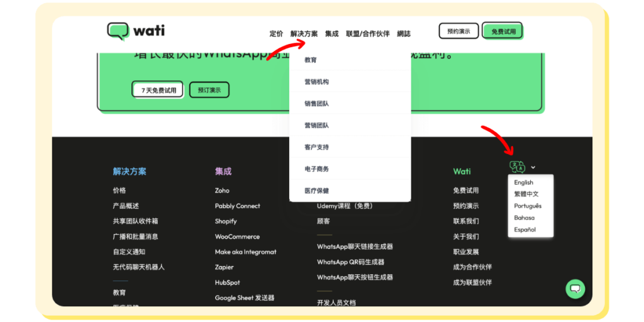The image size is (644, 322).
Task: Select 电子商务 from the dropdown
Action: pos(350,169)
